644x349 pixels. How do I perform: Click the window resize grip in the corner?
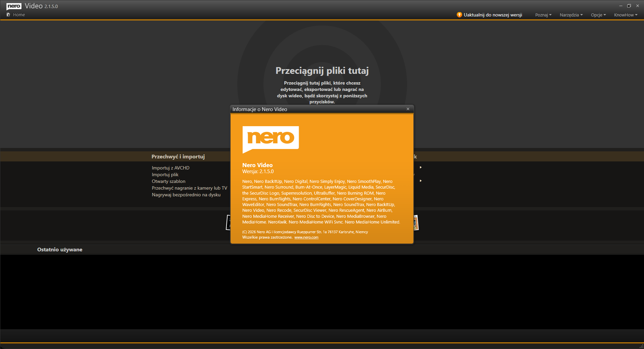point(641,346)
